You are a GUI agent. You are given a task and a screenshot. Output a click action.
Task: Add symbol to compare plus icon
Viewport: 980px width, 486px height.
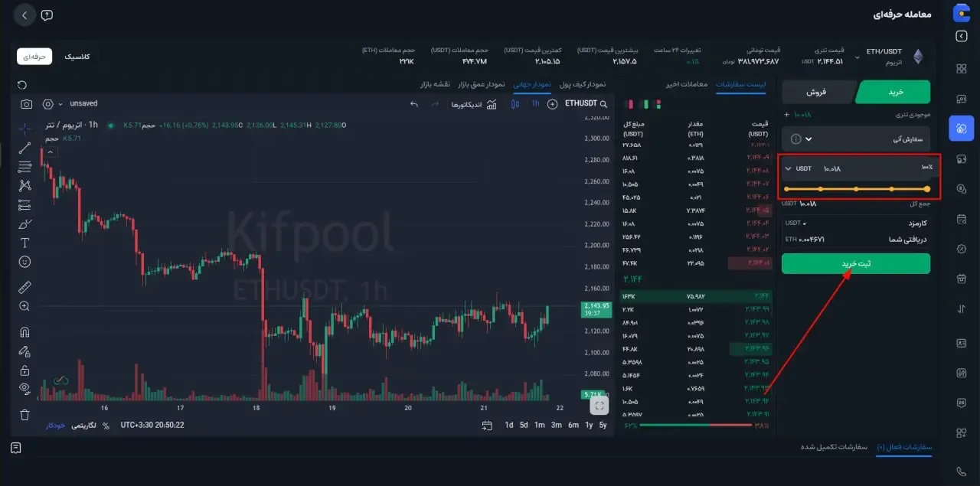(553, 104)
